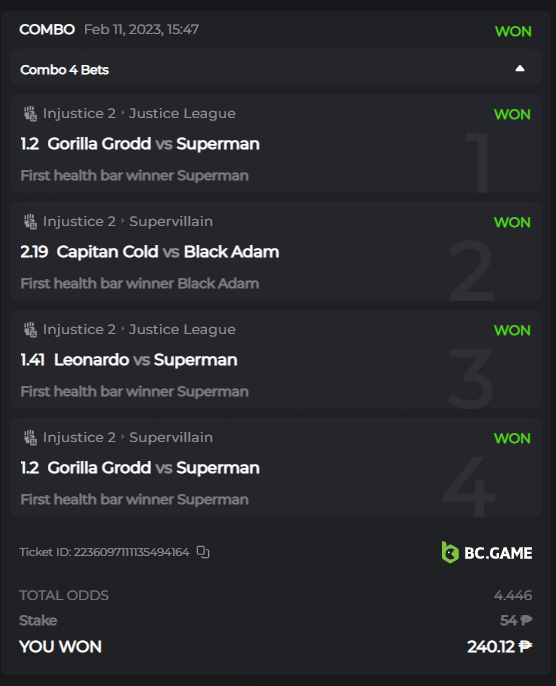
Task: Click the Combo 4 Bets header label
Action: 64,70
